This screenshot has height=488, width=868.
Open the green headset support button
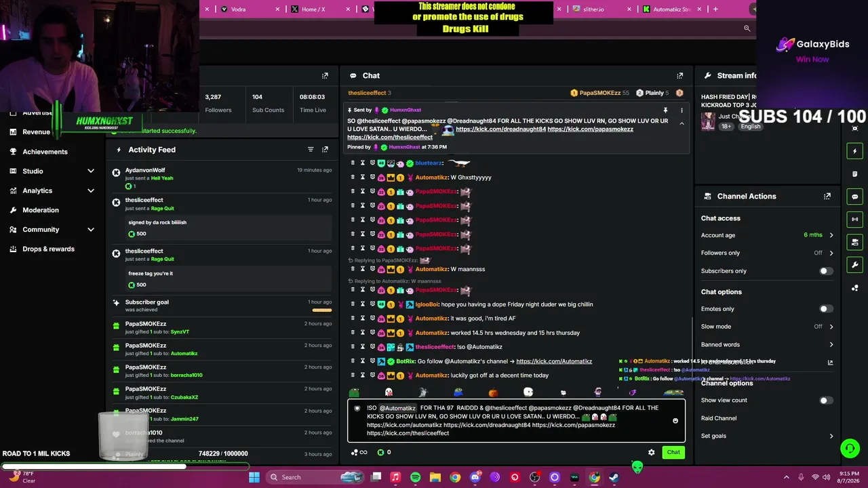(850, 449)
